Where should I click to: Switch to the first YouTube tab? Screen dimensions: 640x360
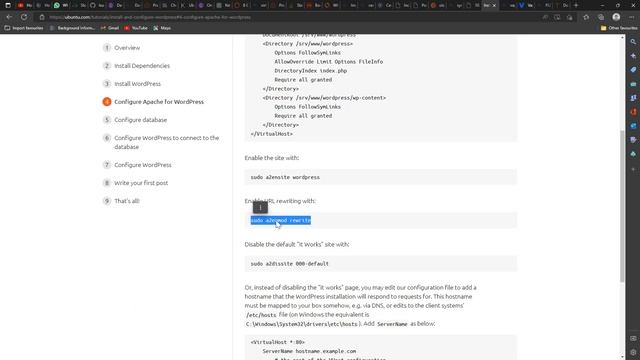tap(24, 5)
